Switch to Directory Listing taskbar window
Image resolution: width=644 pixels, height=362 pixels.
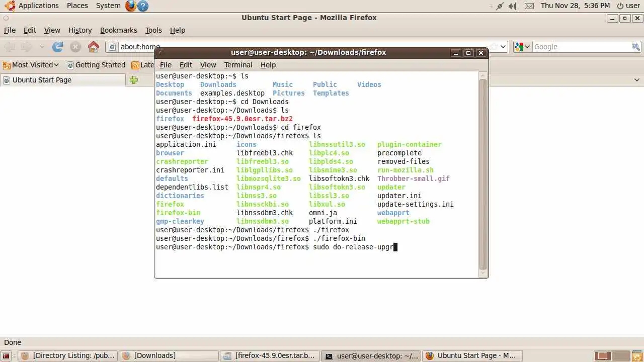point(68,356)
